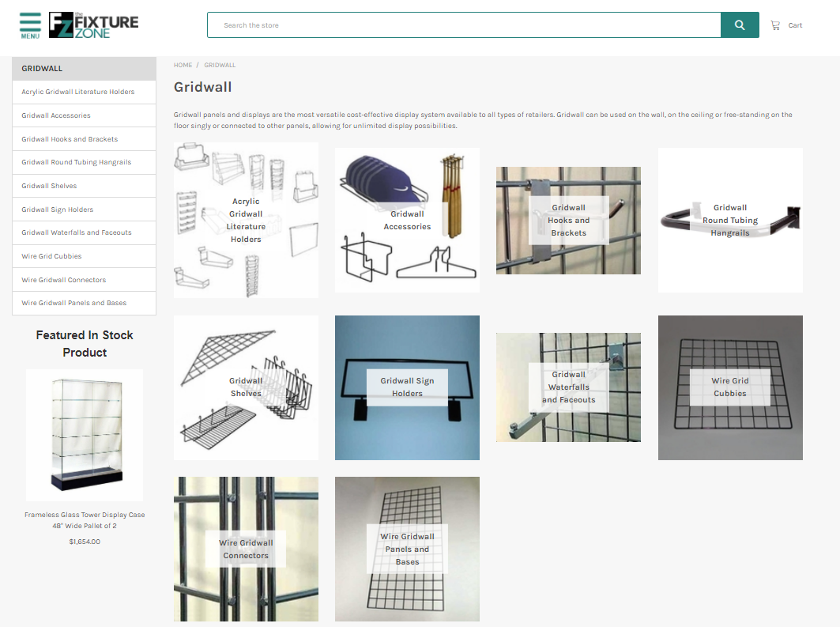
Task: Click the search magnifier icon
Action: 739,25
